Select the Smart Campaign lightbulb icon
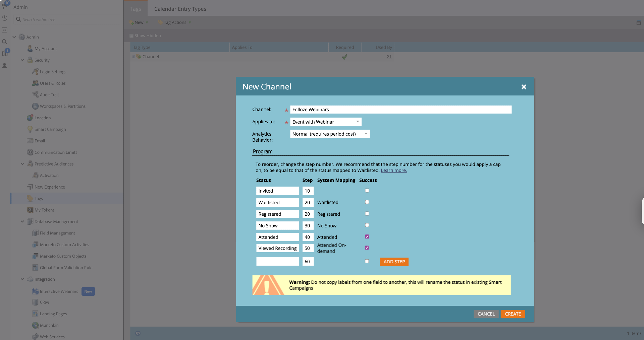Image resolution: width=644 pixels, height=340 pixels. coord(30,129)
